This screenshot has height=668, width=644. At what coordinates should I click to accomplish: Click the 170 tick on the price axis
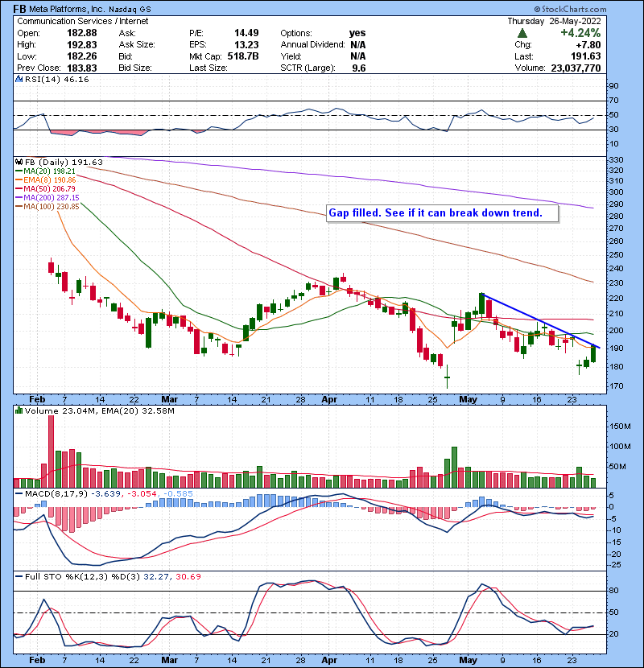point(616,386)
